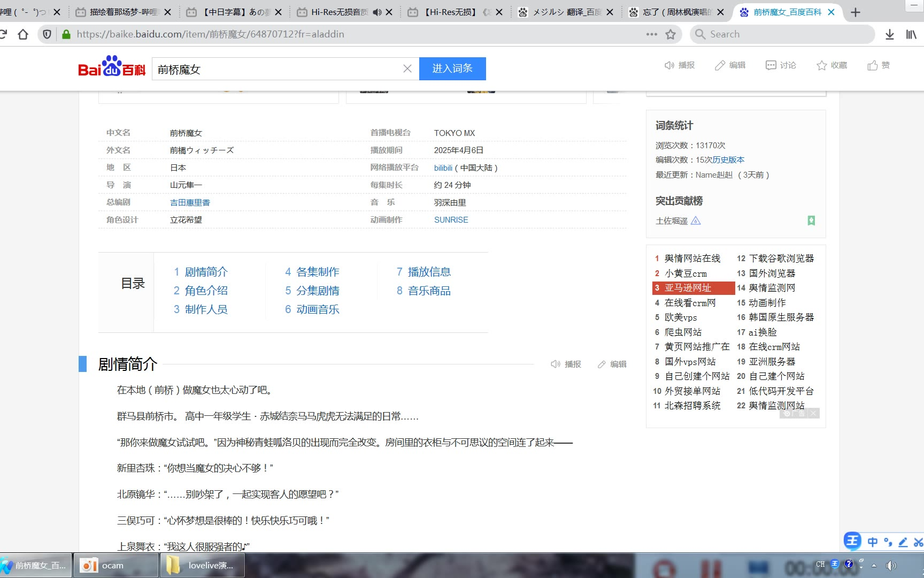Close the 摇绘着那场梦 tab
The height and width of the screenshot is (578, 924).
[x=167, y=12]
